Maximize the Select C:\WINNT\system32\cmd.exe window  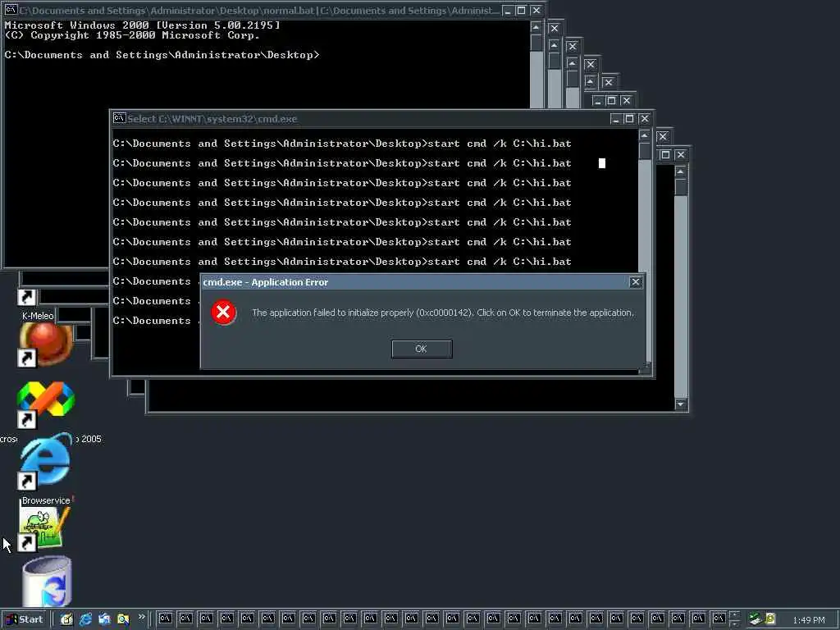pyautogui.click(x=629, y=119)
